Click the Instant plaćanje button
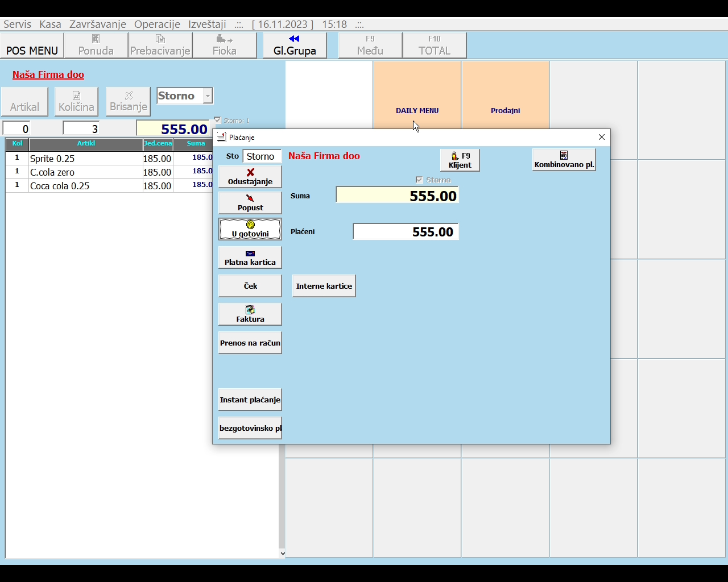 250,400
